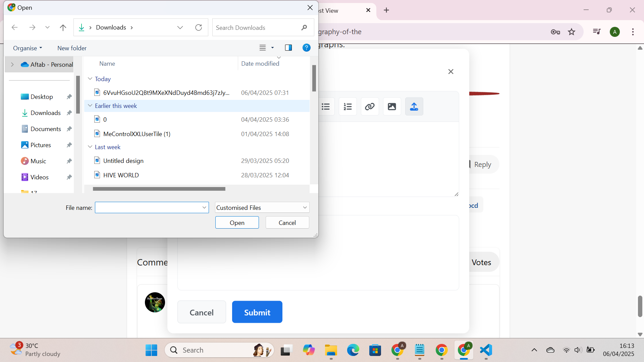Cancel the file Open dialog
The image size is (644, 362).
pos(287,223)
